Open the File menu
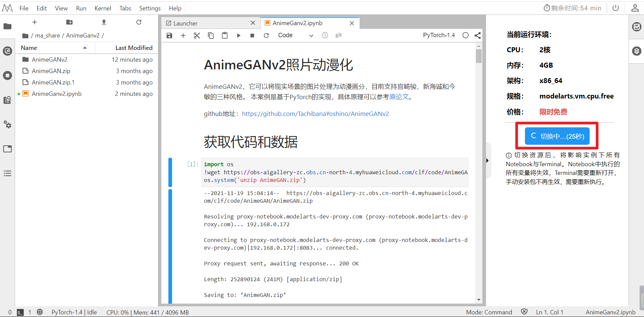This screenshot has height=317, width=644. pos(24,8)
